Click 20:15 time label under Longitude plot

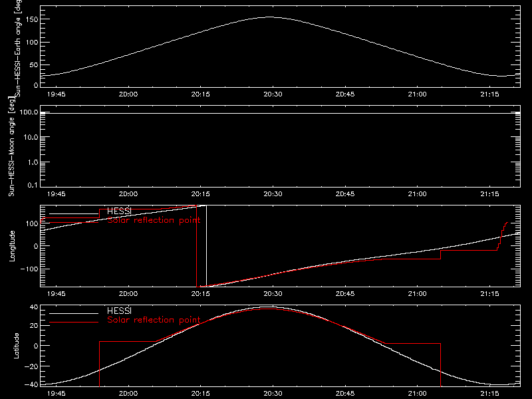(201, 294)
